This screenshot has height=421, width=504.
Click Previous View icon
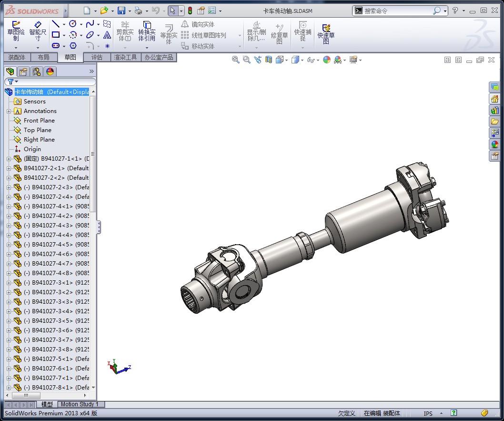(257, 60)
